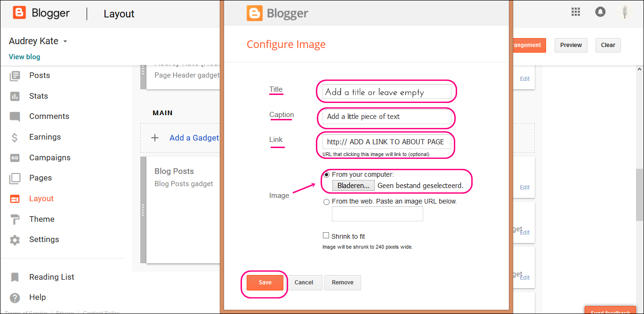Click the Campaigns ad icon
Viewport: 644px width, 314px height.
(15, 158)
